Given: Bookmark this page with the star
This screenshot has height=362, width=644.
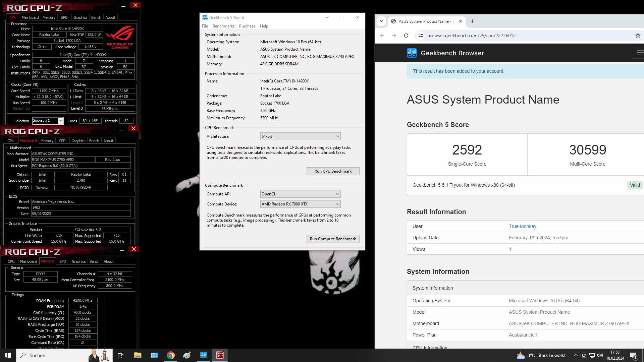Looking at the screenshot, I should [x=638, y=36].
